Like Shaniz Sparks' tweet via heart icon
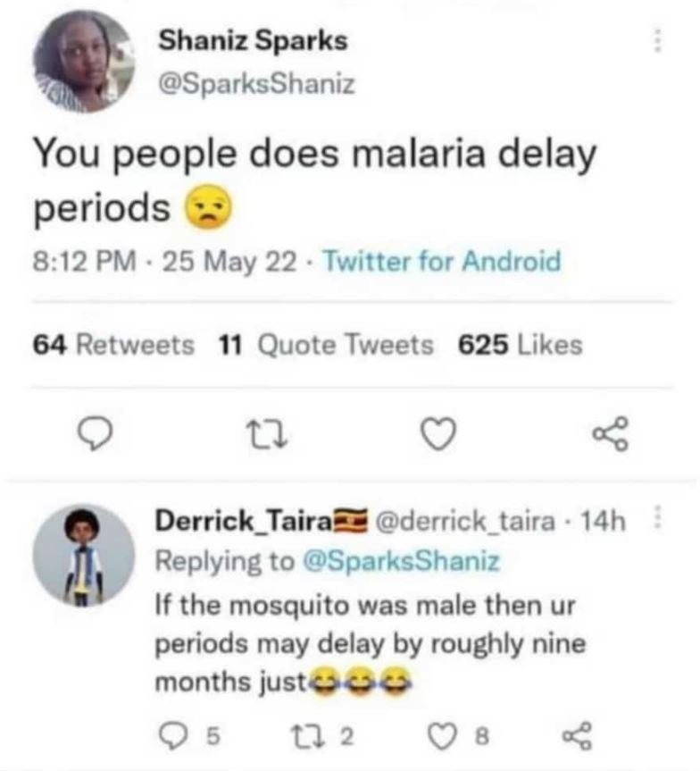This screenshot has height=771, width=700. [437, 433]
